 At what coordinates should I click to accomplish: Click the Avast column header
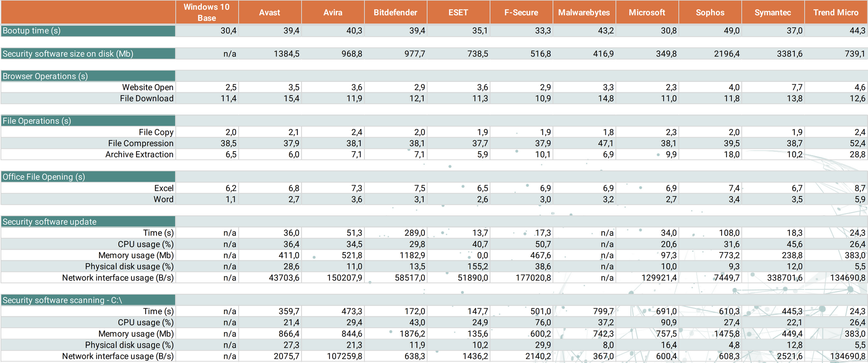click(269, 12)
